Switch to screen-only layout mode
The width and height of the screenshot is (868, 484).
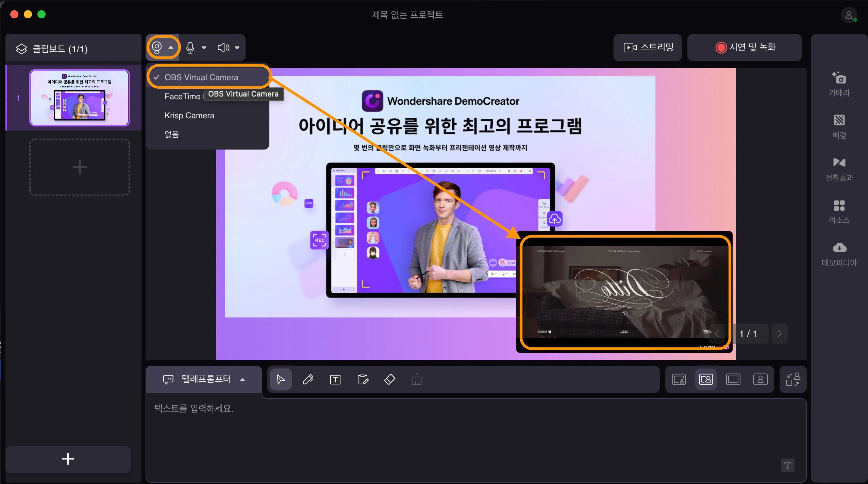coord(734,379)
